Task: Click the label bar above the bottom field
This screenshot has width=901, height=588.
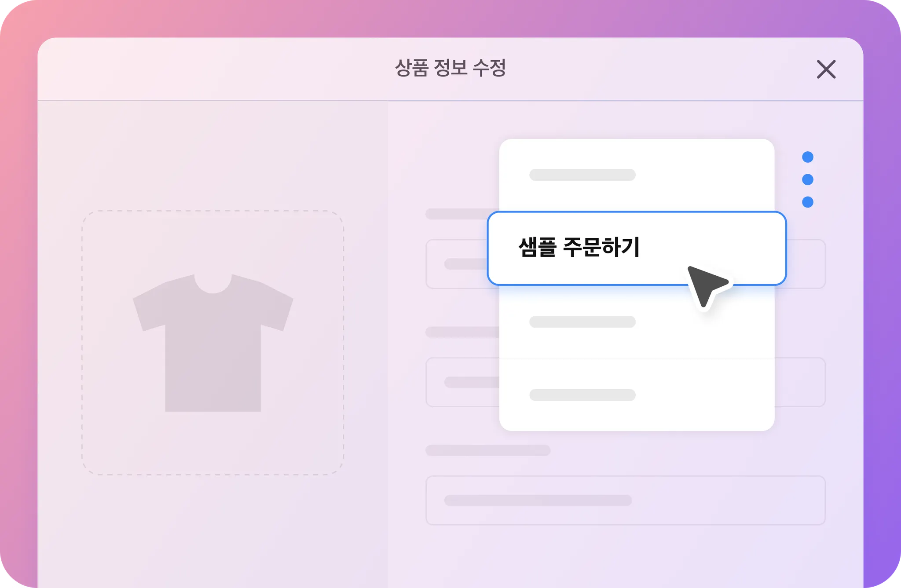Action: point(488,450)
